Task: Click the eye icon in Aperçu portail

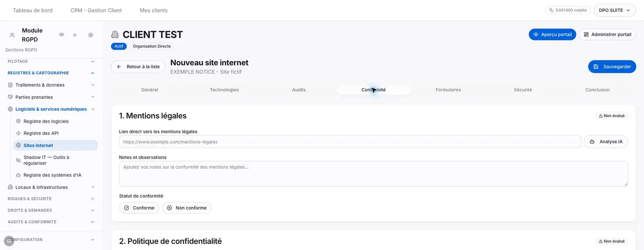Action: click(536, 34)
